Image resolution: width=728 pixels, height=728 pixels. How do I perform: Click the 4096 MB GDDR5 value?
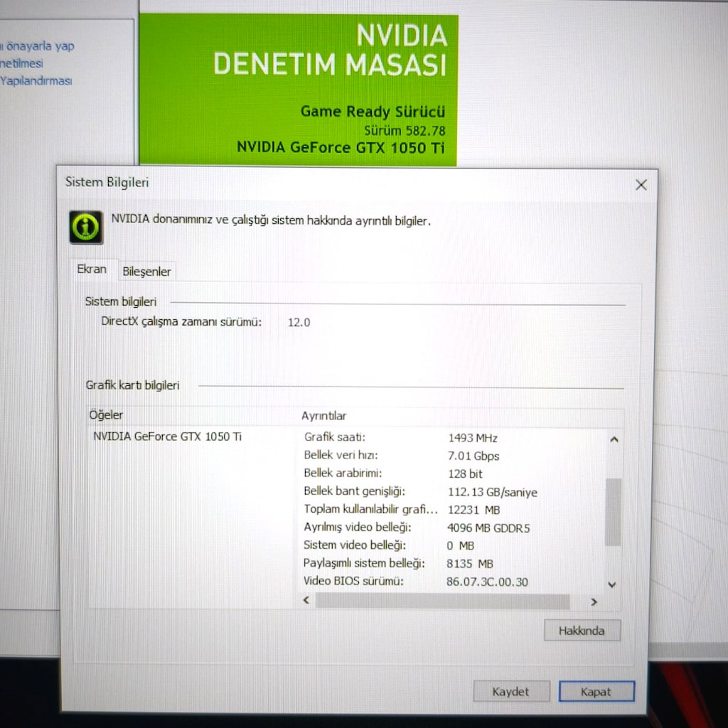click(488, 528)
